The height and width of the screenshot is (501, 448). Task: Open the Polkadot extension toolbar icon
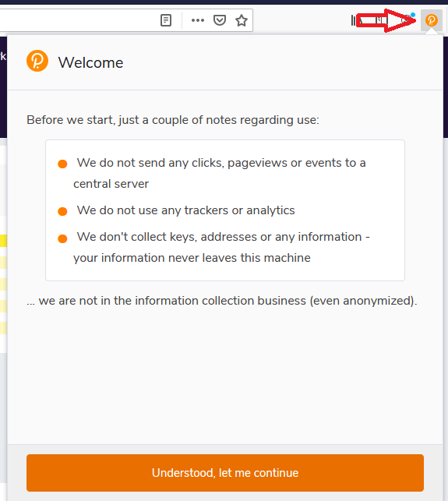coord(432,20)
